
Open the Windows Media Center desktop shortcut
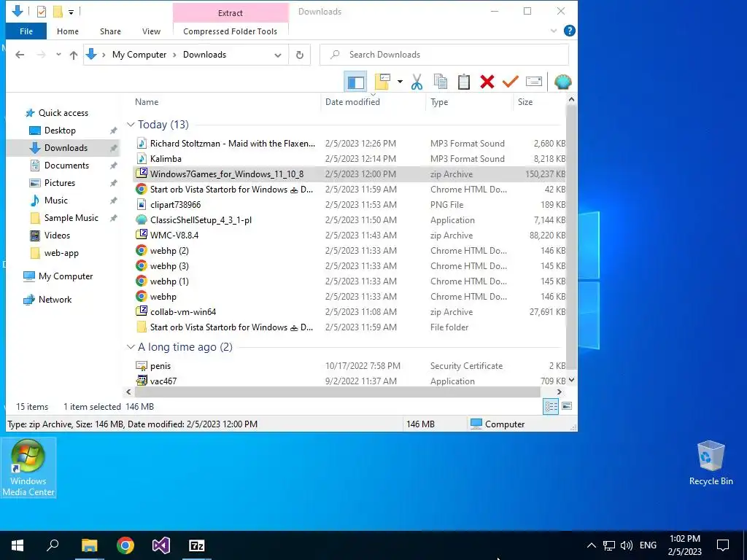pyautogui.click(x=28, y=468)
